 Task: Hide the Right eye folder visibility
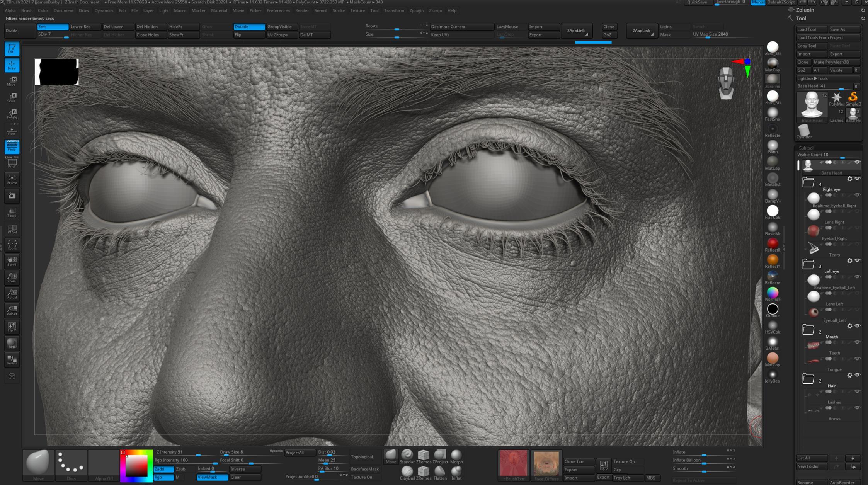(857, 179)
